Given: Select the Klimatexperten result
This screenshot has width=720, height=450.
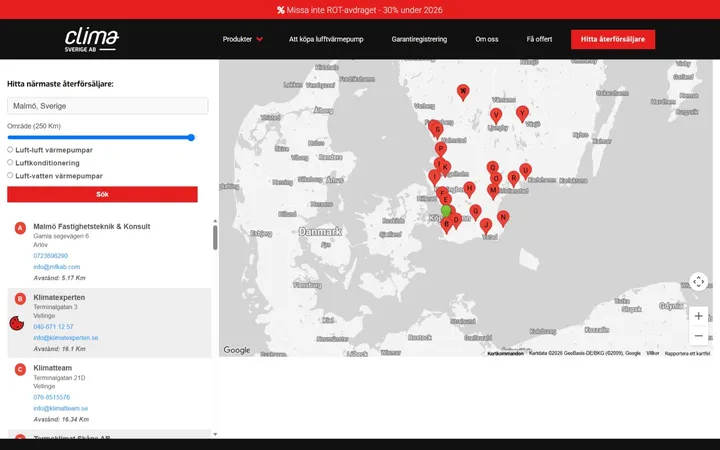Looking at the screenshot, I should [x=59, y=298].
